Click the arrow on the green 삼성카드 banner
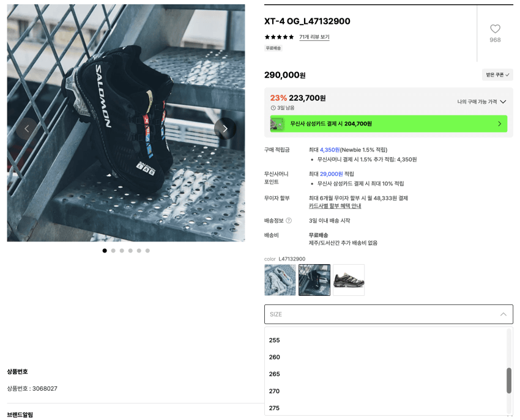 coord(500,123)
